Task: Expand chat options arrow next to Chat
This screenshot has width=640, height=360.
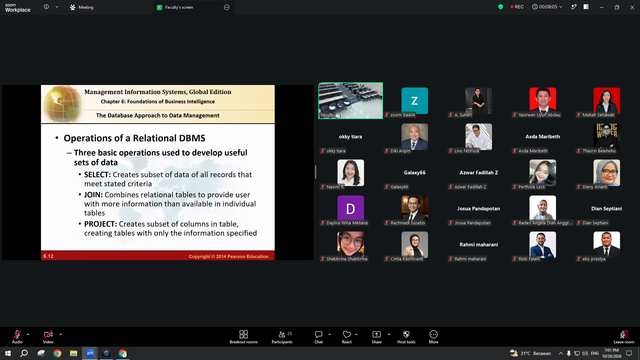Action: click(x=329, y=334)
